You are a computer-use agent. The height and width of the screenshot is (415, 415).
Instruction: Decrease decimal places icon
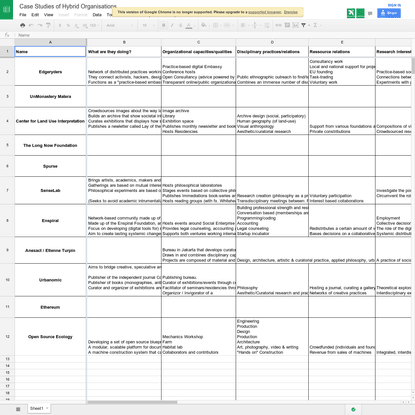(77, 25)
